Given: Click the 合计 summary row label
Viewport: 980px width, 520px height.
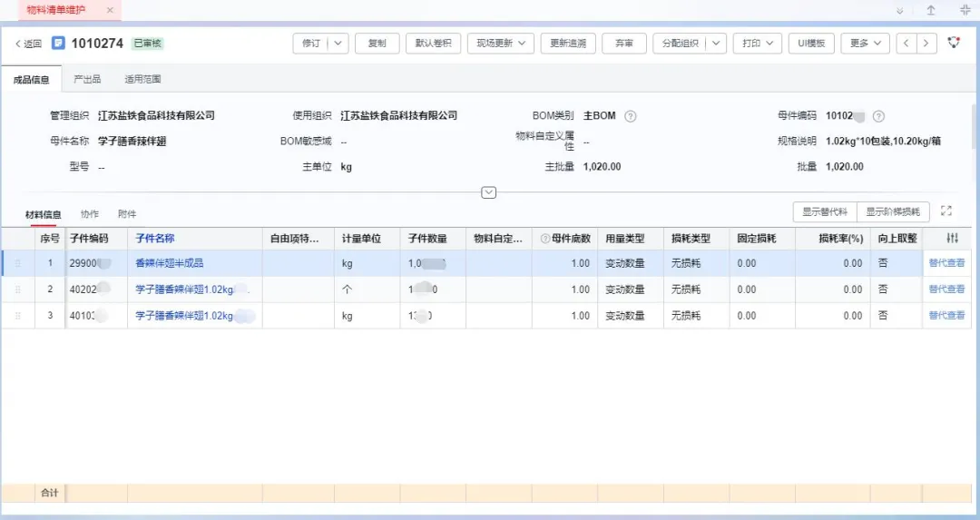Looking at the screenshot, I should 49,493.
